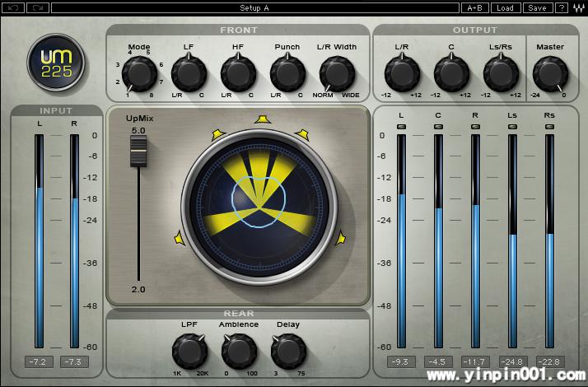Click the Master output knob
The height and width of the screenshot is (387, 588).
click(x=549, y=75)
